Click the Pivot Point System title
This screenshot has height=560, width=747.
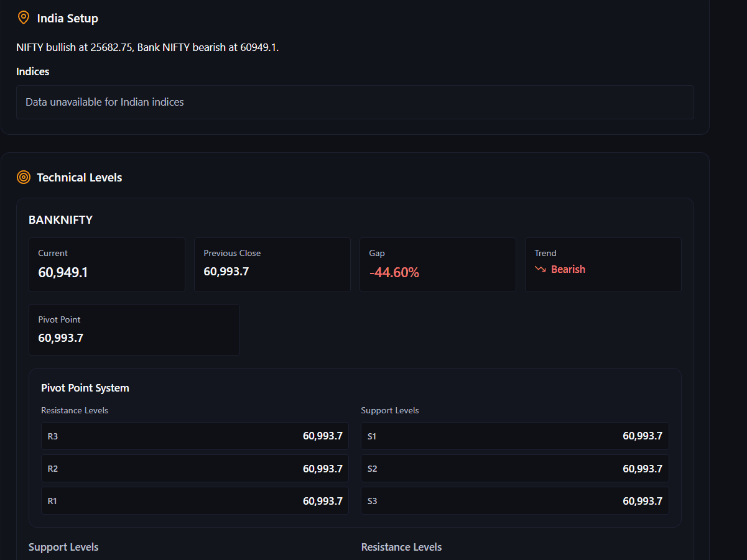85,388
